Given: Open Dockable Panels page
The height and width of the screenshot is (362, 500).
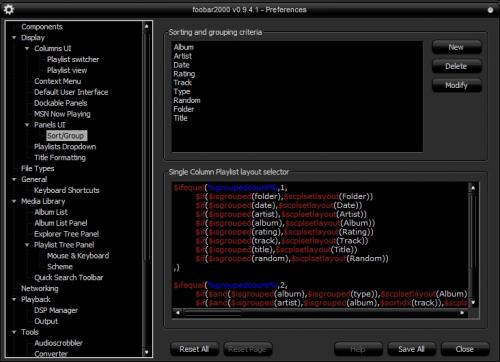Looking at the screenshot, I should 60,103.
